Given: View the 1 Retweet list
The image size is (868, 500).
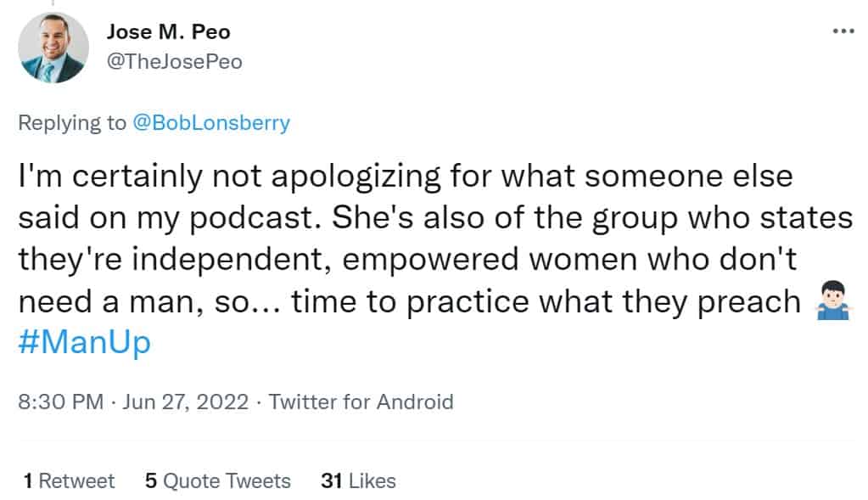Looking at the screenshot, I should (69, 481).
